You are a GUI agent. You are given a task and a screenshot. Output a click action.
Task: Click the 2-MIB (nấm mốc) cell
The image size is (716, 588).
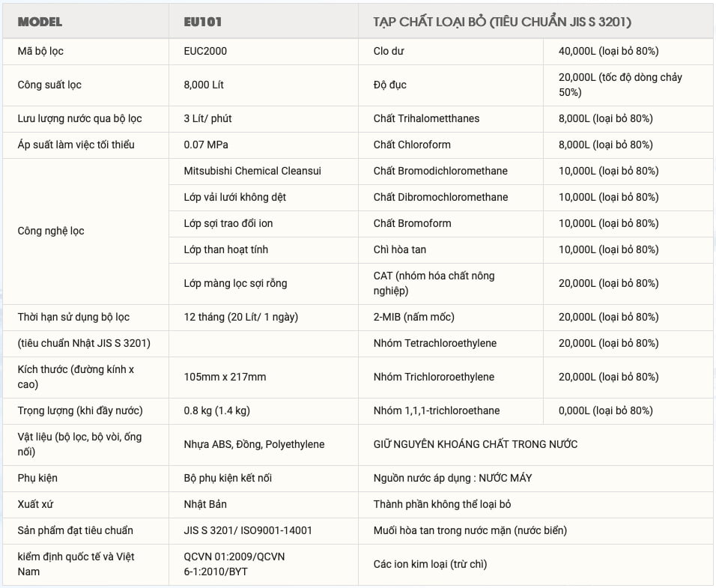tap(413, 317)
